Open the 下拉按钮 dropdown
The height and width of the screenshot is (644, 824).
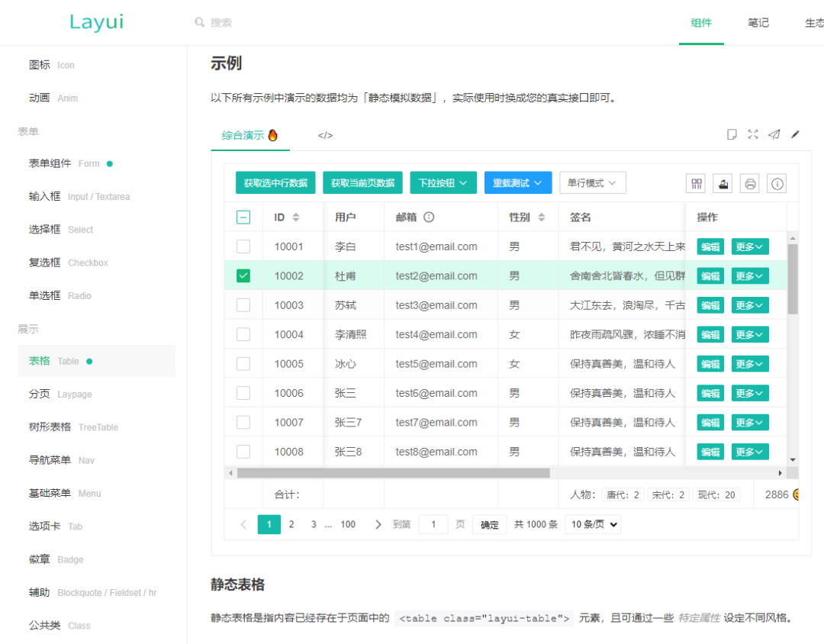click(443, 183)
